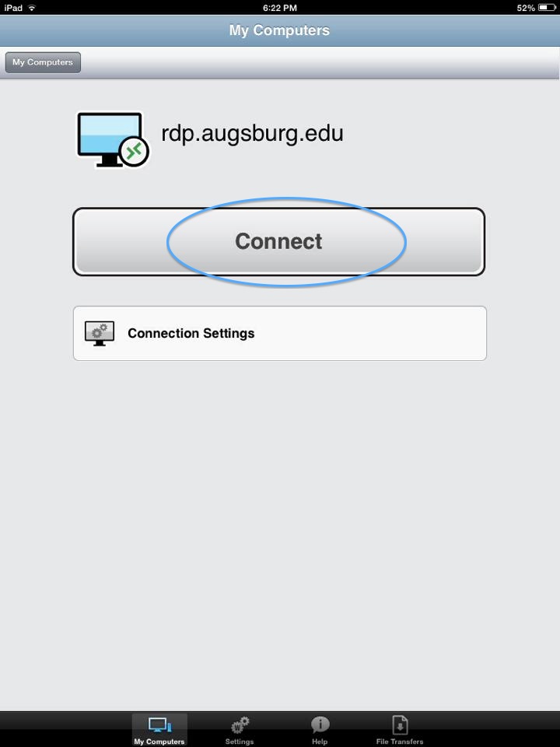Open the Help info bubble icon
This screenshot has width=560, height=747.
coord(320,725)
